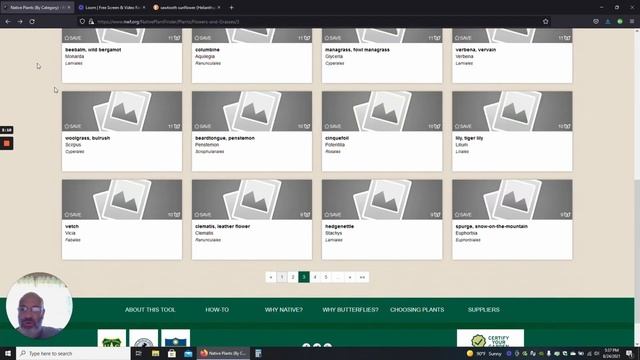Open the hedgenettle plant title

339,226
